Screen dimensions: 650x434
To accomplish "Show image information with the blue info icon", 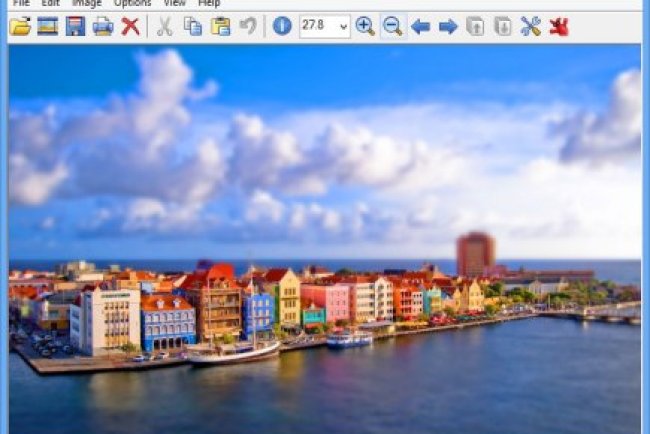I will click(x=282, y=27).
